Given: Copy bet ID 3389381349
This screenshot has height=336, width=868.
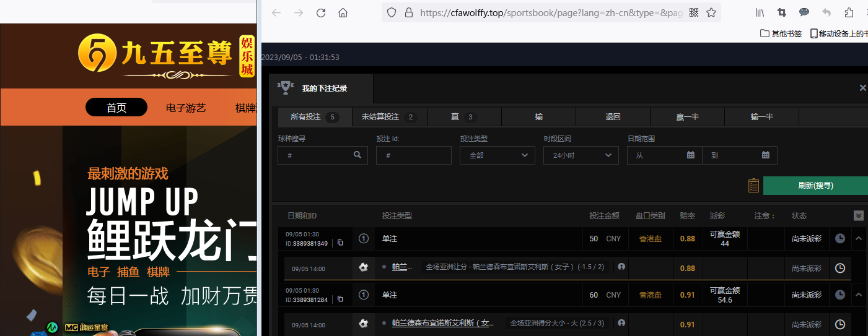Looking at the screenshot, I should click(340, 243).
